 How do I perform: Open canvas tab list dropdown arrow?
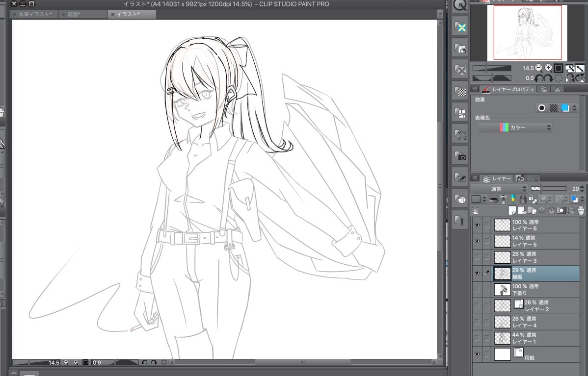(x=440, y=14)
